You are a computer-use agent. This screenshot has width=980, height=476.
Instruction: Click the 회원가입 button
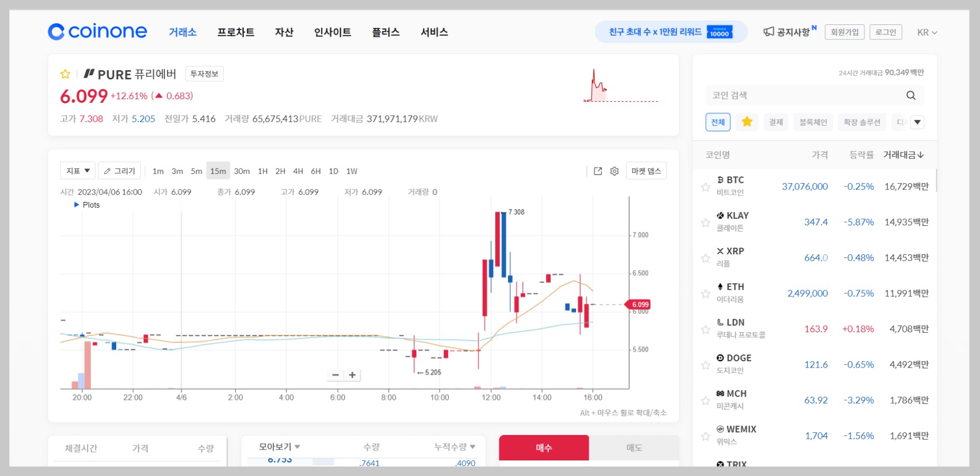tap(845, 32)
